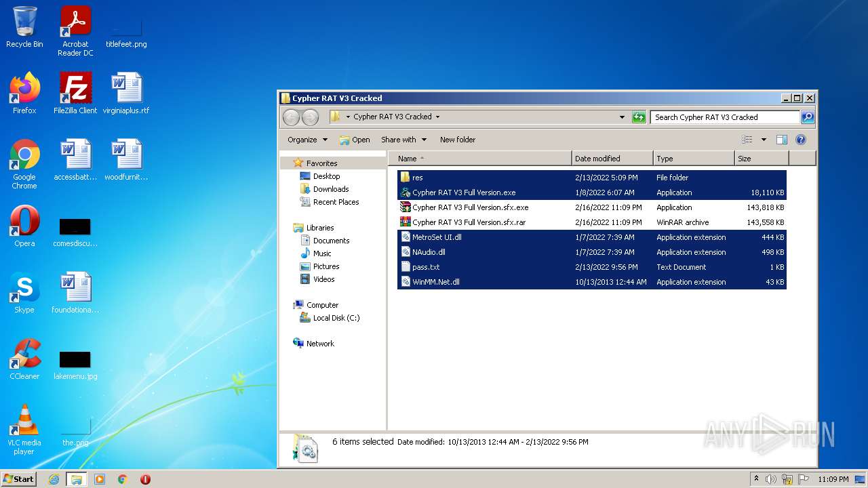This screenshot has height=488, width=868.
Task: Click New folder button
Action: [x=458, y=140]
